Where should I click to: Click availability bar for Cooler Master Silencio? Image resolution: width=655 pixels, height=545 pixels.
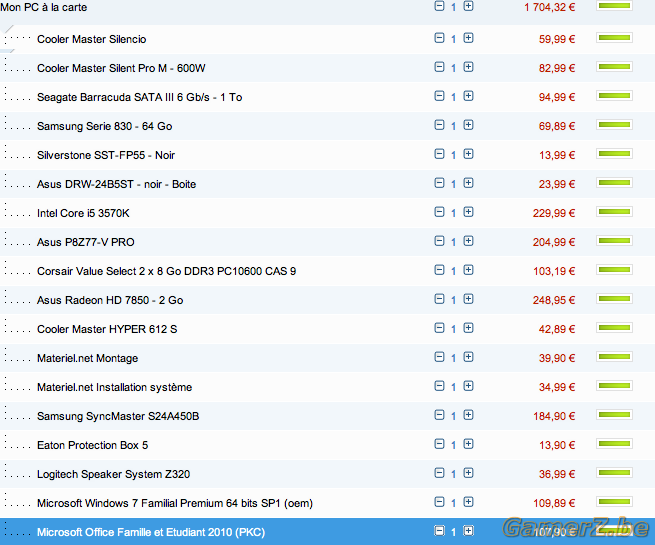pyautogui.click(x=614, y=38)
